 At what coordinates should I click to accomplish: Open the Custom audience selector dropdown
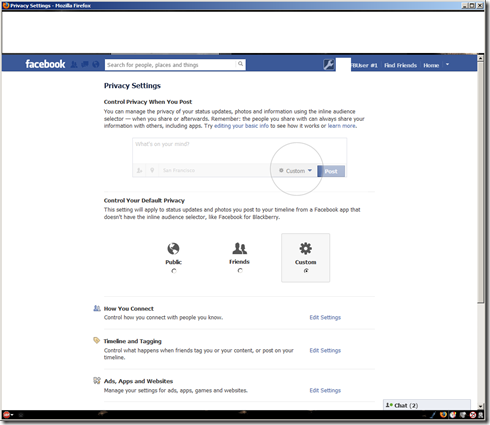296,171
